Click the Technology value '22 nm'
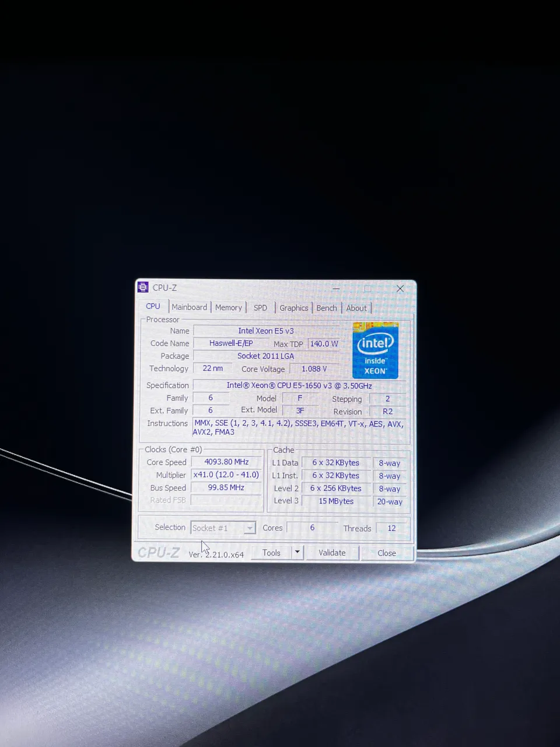The height and width of the screenshot is (747, 560). point(213,368)
